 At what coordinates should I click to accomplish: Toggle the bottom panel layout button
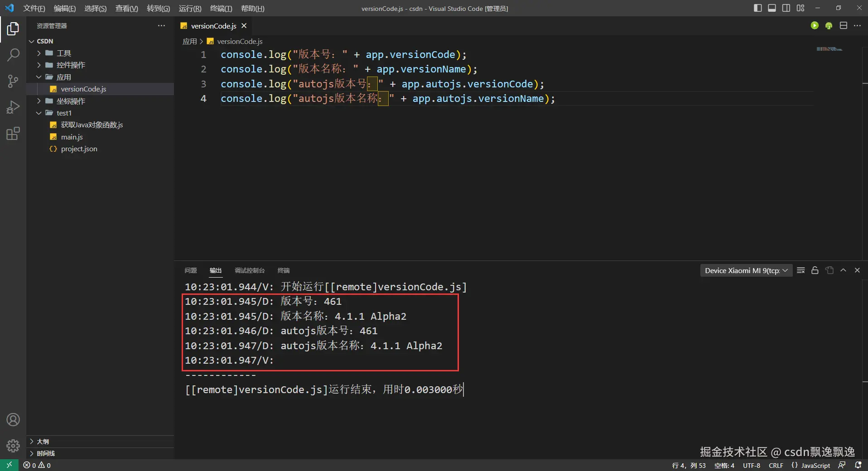pyautogui.click(x=772, y=8)
